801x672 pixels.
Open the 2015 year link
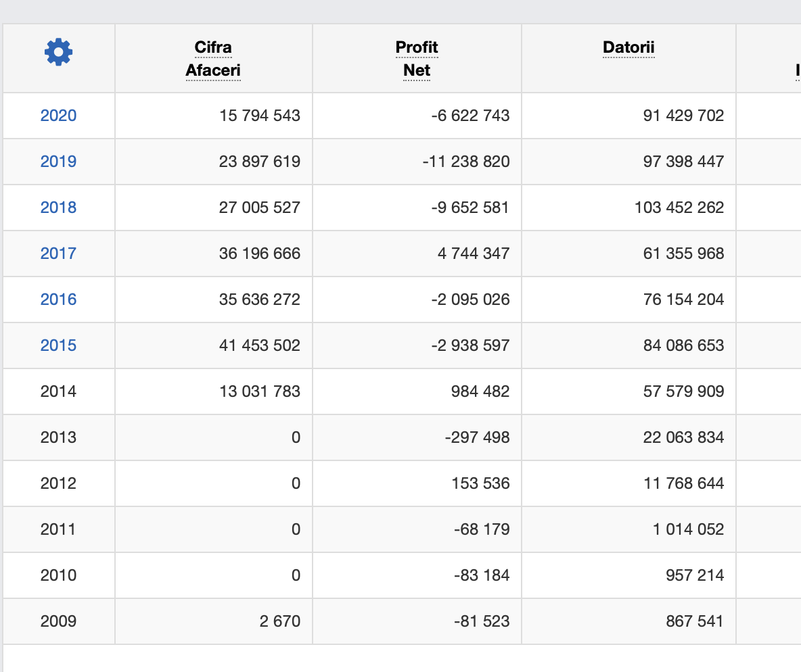(58, 345)
